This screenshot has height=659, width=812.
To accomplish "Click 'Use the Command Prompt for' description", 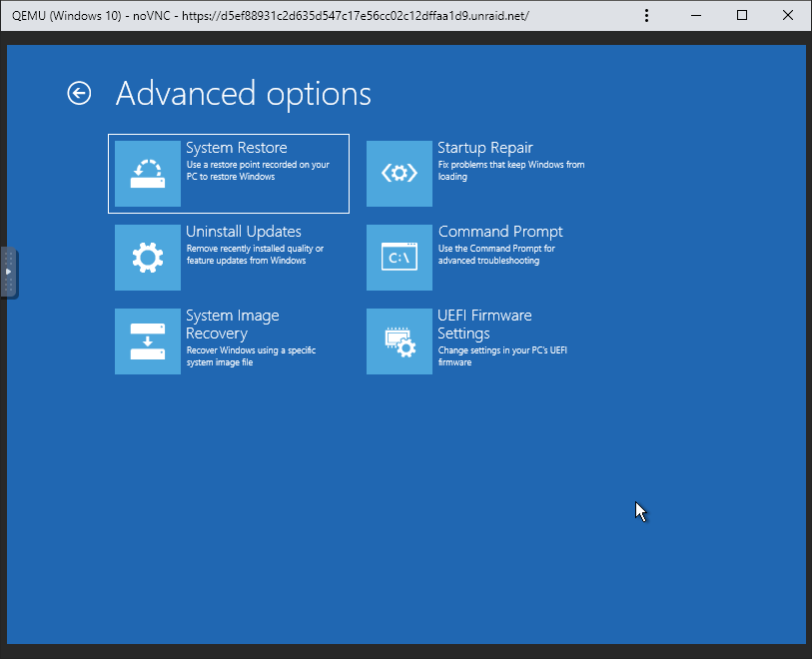I will [x=496, y=255].
